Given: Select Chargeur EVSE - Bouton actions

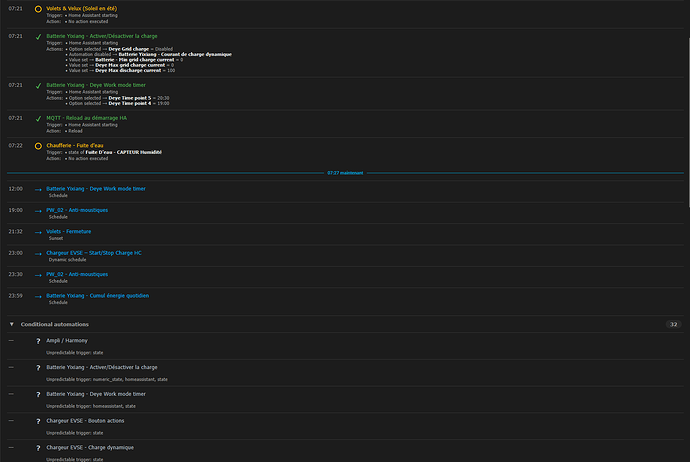Looking at the screenshot, I should pos(85,421).
